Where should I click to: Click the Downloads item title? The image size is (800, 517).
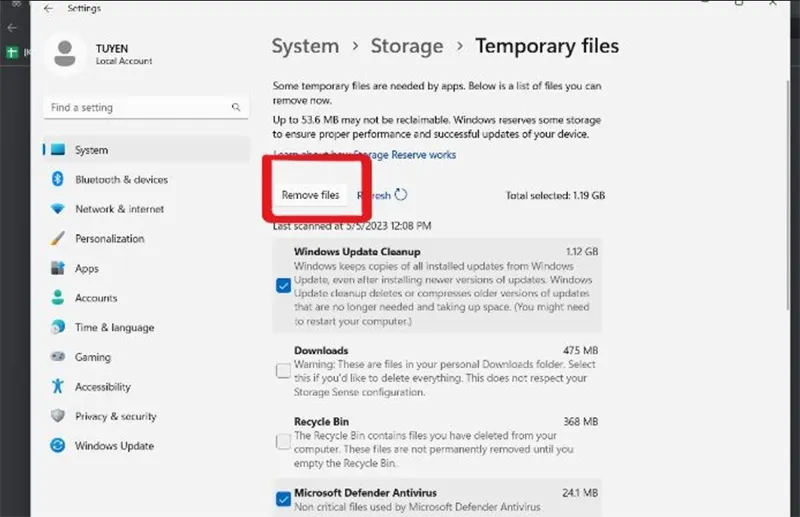(x=321, y=351)
